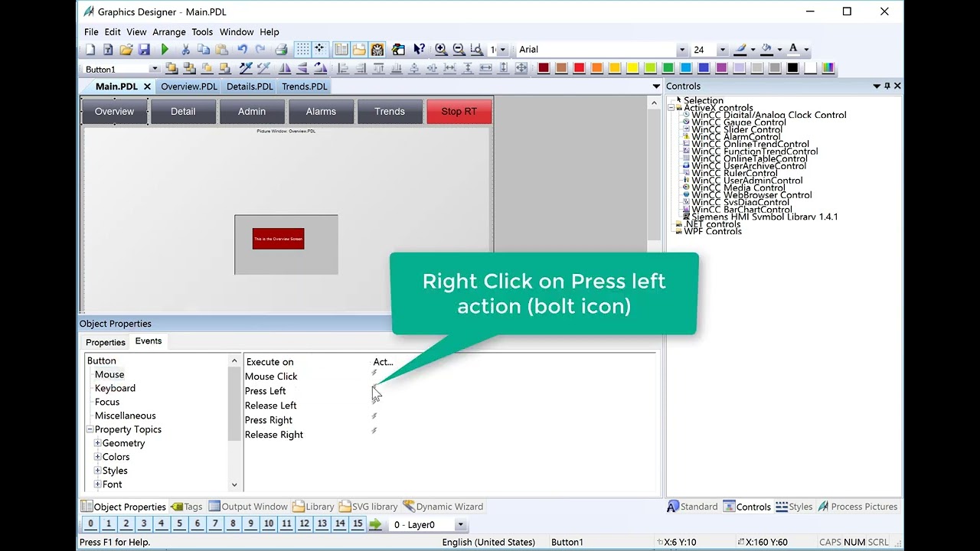Image resolution: width=980 pixels, height=551 pixels.
Task: Paste with the clipboard icon
Action: click(222, 50)
